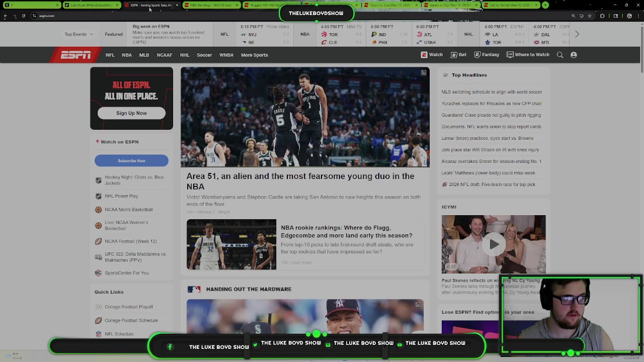Screen dimensions: 644x362
Task: Click the Watch icon in ESPN navbar
Action: pyautogui.click(x=424, y=55)
